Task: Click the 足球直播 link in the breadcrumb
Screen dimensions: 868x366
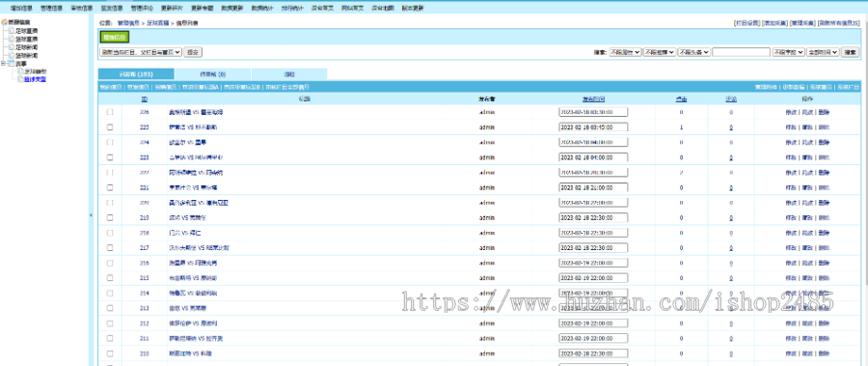Action: pyautogui.click(x=158, y=23)
